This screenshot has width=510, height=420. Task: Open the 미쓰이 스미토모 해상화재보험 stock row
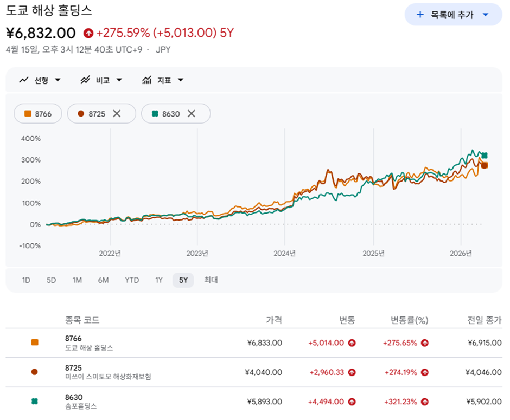[108, 372]
